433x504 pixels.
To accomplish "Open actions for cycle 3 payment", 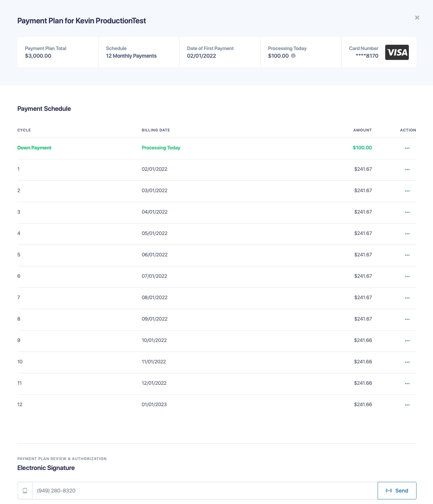I will [407, 212].
